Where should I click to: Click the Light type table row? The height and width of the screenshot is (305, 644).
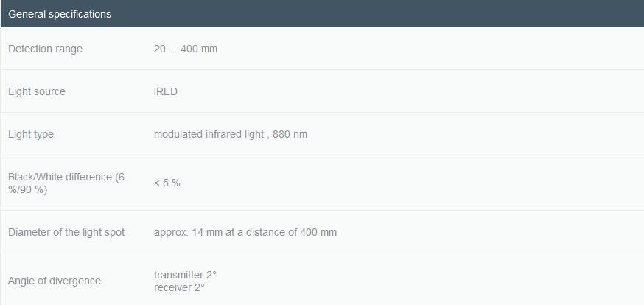(322, 134)
